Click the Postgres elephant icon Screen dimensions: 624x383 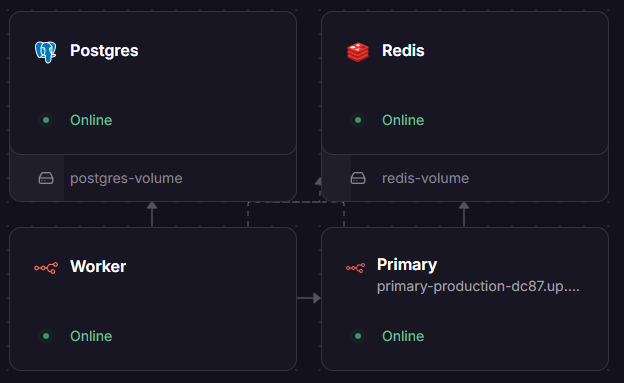point(45,52)
